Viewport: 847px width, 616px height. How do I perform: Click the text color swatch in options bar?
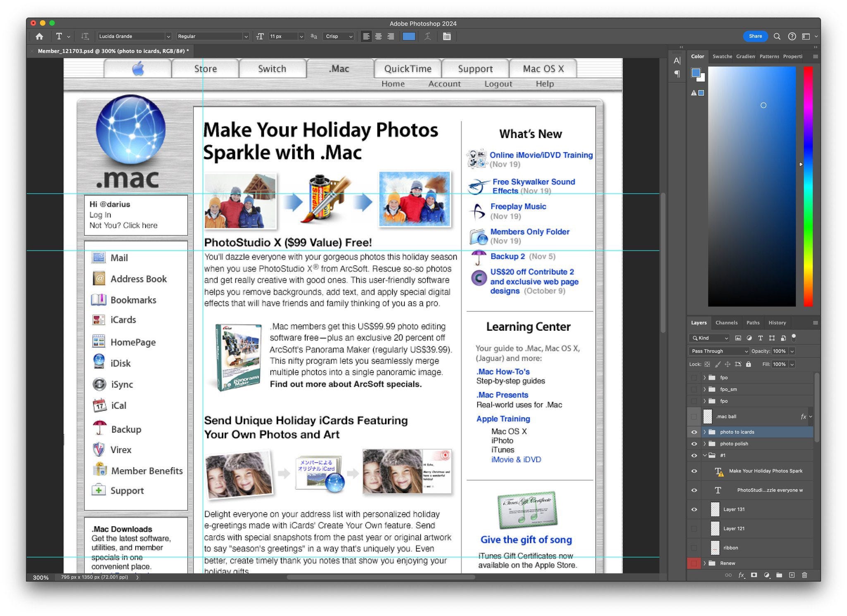click(409, 36)
